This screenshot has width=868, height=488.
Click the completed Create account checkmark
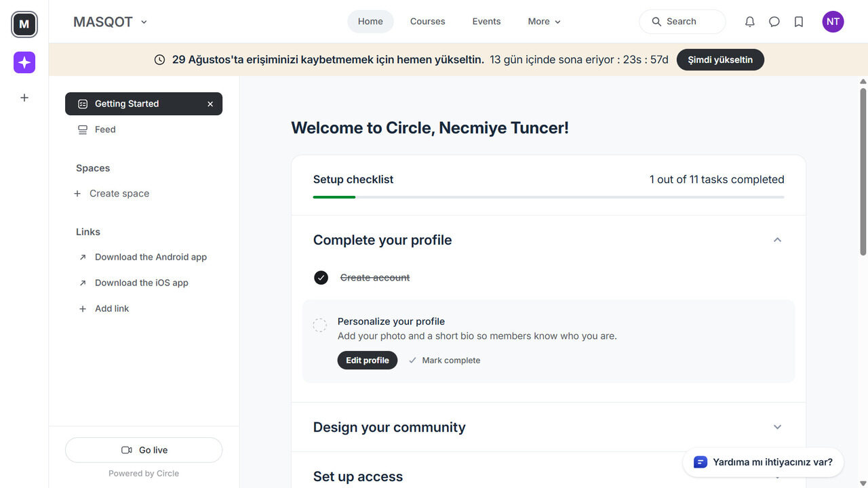[321, 278]
